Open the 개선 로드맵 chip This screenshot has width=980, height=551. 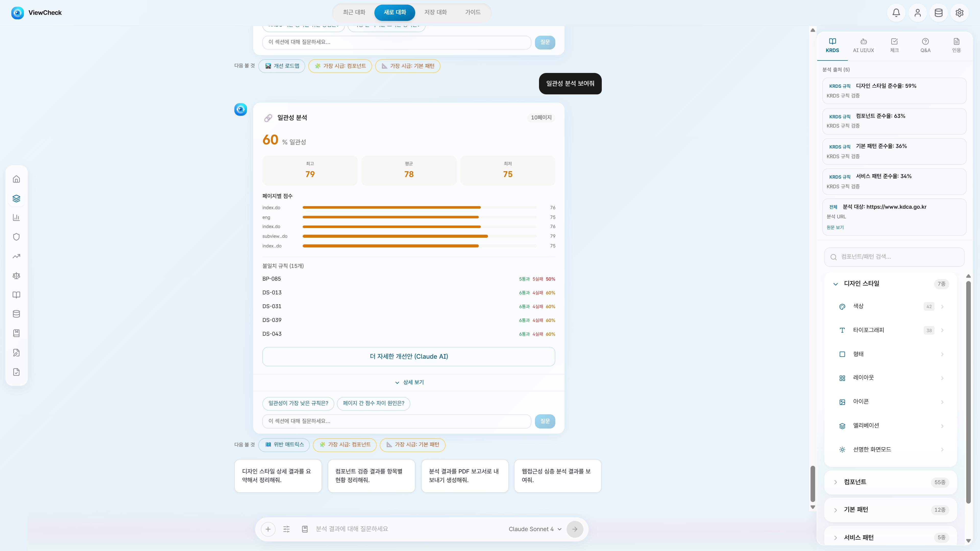(x=282, y=66)
